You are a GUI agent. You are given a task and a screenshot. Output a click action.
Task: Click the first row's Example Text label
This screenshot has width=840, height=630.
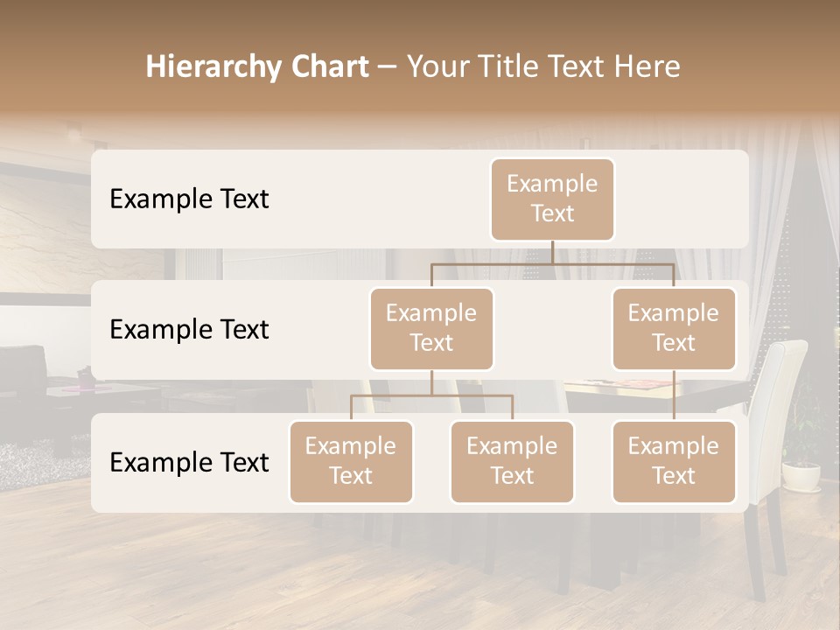coord(189,199)
